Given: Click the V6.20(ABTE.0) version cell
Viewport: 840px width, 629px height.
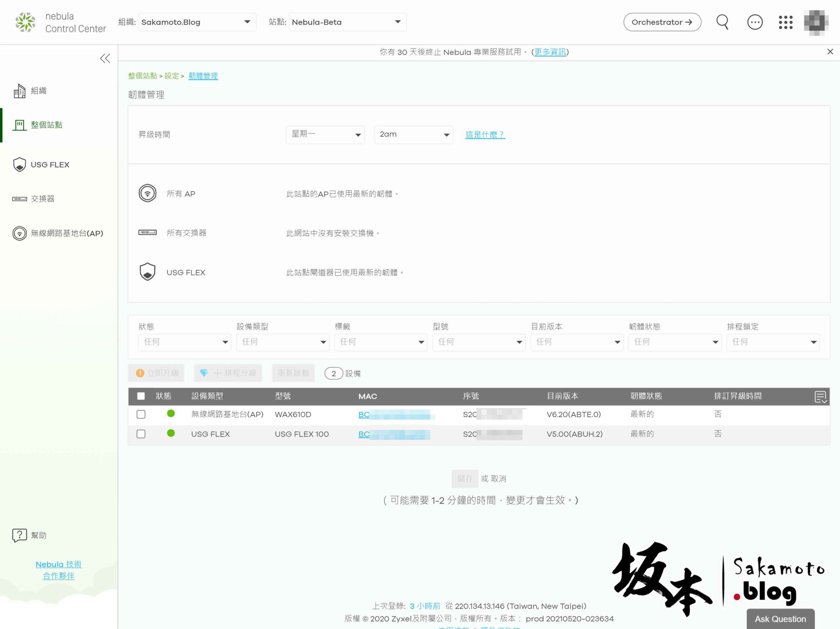Looking at the screenshot, I should click(574, 415).
